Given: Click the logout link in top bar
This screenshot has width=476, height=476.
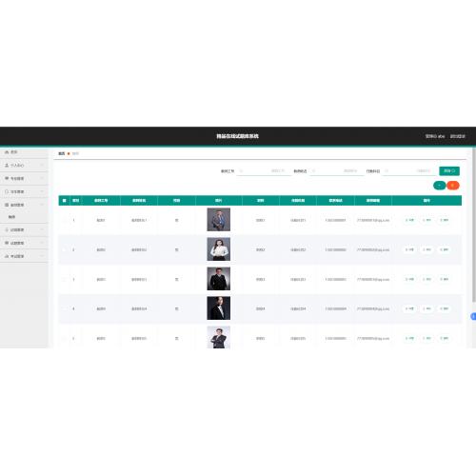Looking at the screenshot, I should click(x=458, y=136).
